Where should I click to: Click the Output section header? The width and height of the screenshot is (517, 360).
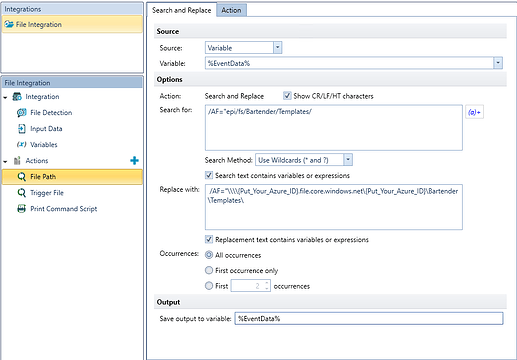coord(330,302)
